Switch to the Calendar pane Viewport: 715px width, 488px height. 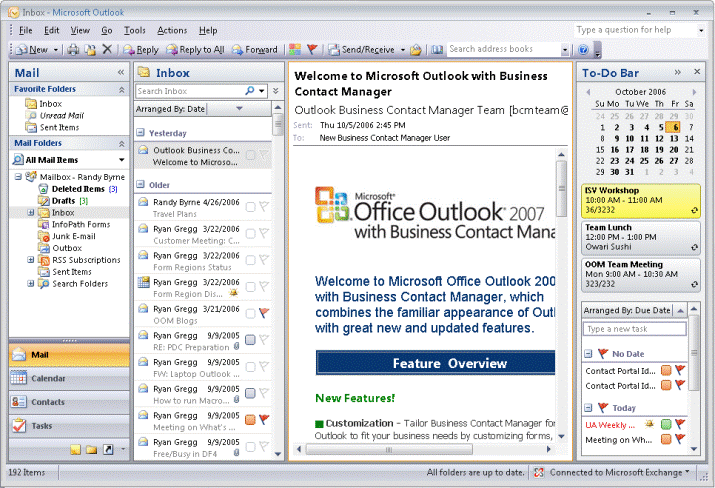point(69,378)
